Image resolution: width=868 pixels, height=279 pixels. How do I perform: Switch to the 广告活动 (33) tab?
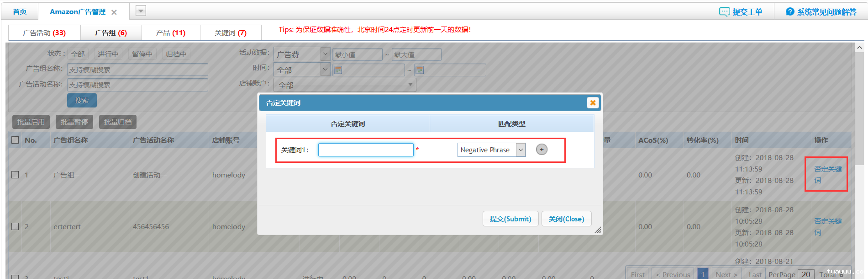click(44, 33)
